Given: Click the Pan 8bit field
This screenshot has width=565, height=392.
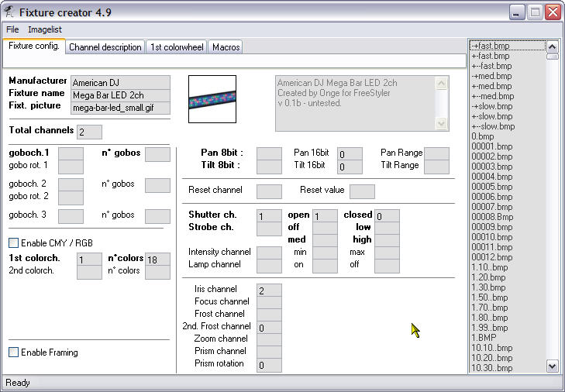Looking at the screenshot, I should point(269,154).
